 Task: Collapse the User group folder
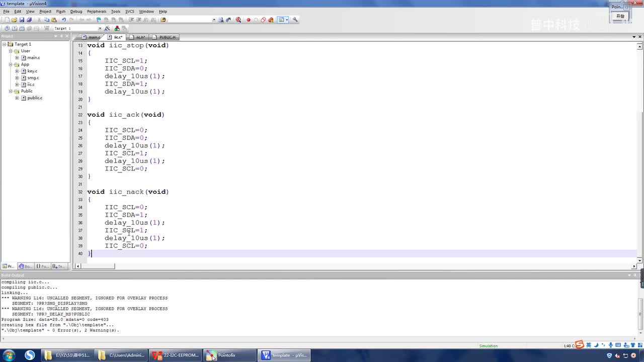click(11, 51)
